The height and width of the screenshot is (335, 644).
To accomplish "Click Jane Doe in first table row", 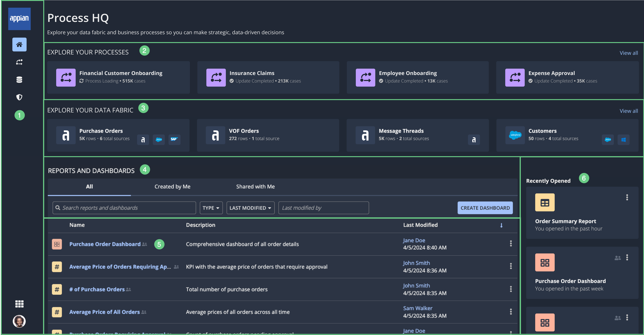I will (x=414, y=240).
